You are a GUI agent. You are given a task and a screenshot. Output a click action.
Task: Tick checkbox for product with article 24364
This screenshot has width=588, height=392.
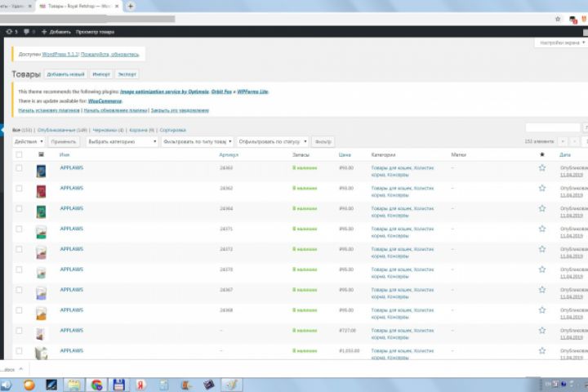click(x=19, y=208)
